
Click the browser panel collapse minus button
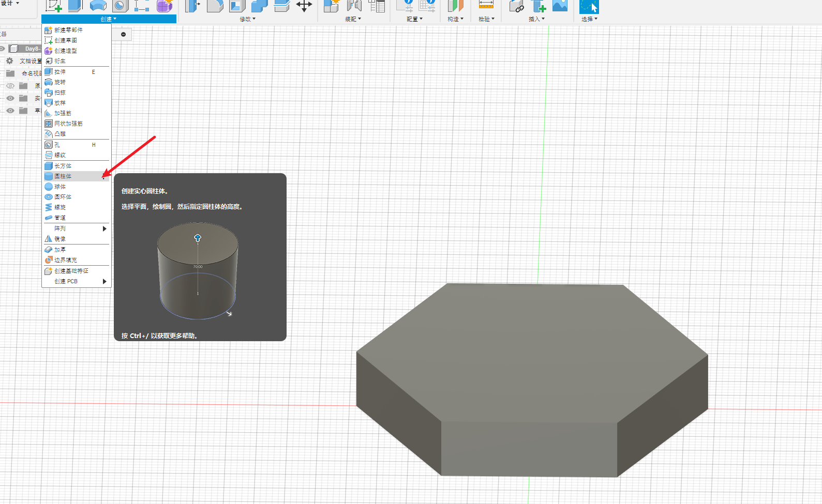tap(123, 35)
